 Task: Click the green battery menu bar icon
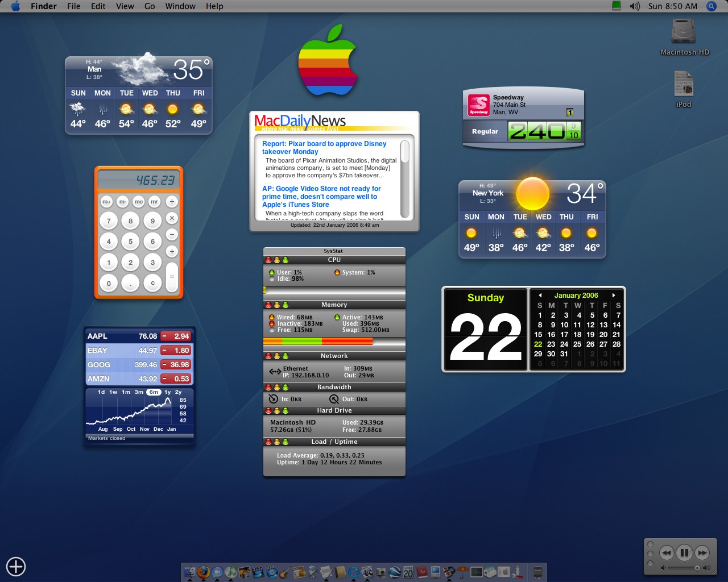(x=617, y=6)
